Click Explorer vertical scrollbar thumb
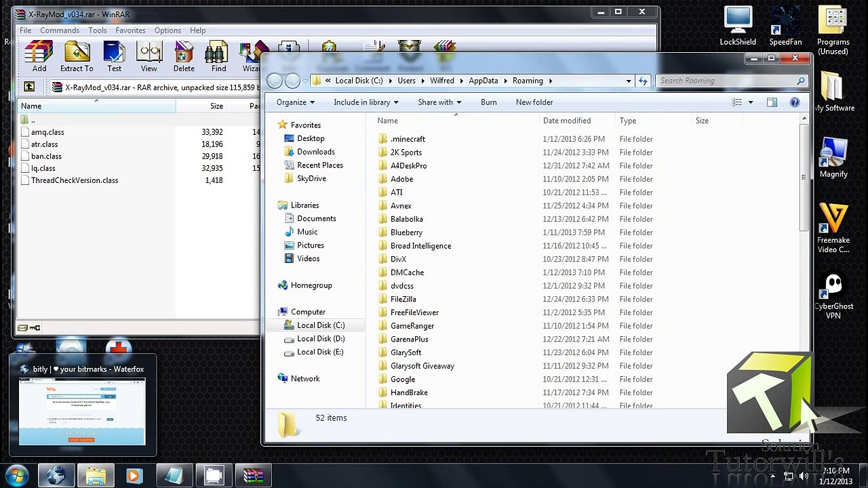The height and width of the screenshot is (488, 868). point(804,178)
